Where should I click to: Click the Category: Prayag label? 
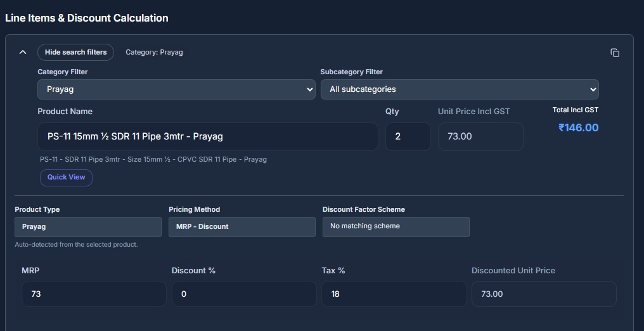coord(154,52)
